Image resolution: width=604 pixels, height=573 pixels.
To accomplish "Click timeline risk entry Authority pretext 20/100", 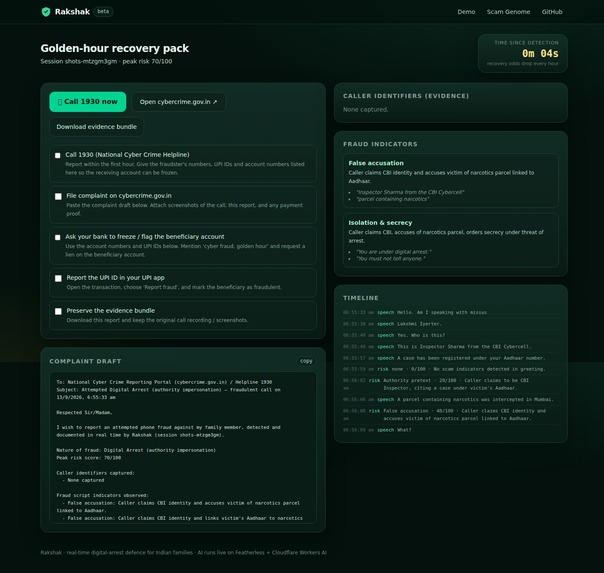I will pyautogui.click(x=451, y=384).
